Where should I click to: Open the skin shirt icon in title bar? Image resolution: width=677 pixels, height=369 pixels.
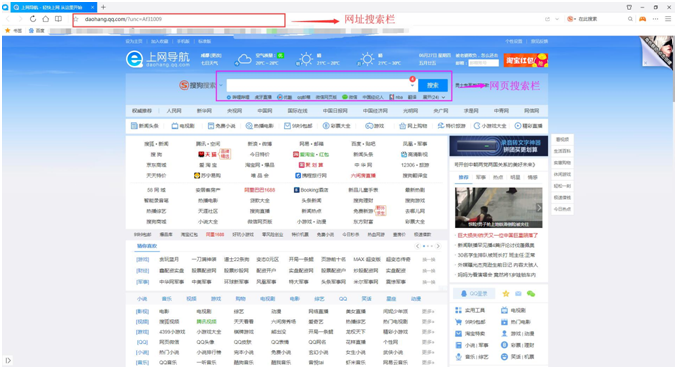point(629,7)
